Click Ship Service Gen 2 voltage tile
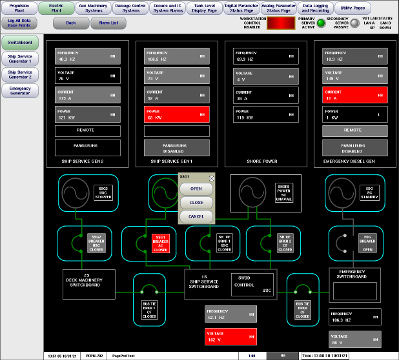The width and height of the screenshot is (399, 360). tap(88, 76)
